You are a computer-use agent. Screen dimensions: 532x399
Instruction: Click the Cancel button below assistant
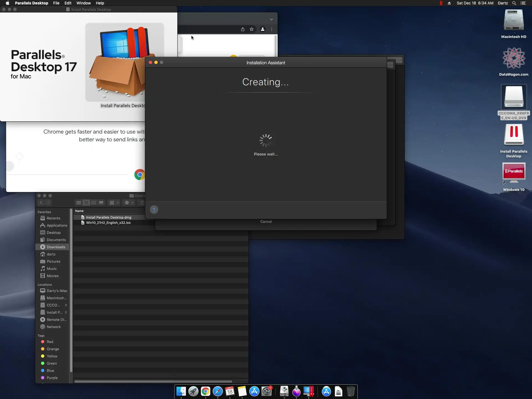coord(266,221)
